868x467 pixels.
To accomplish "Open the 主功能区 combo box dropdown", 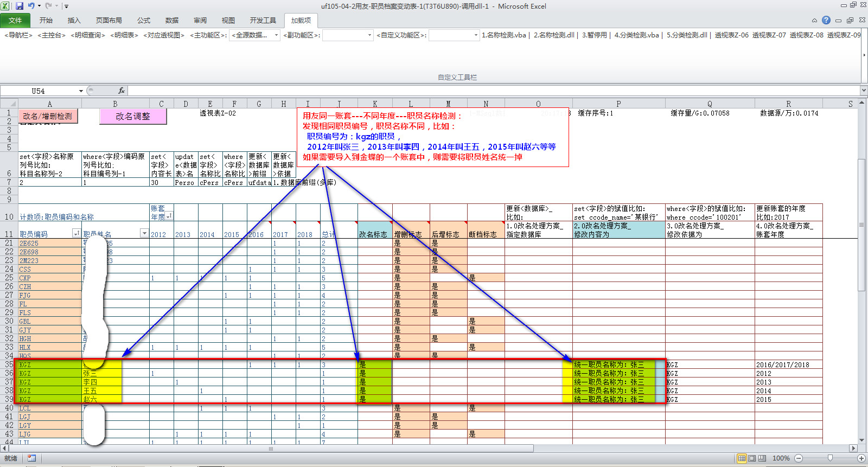I will (x=276, y=35).
